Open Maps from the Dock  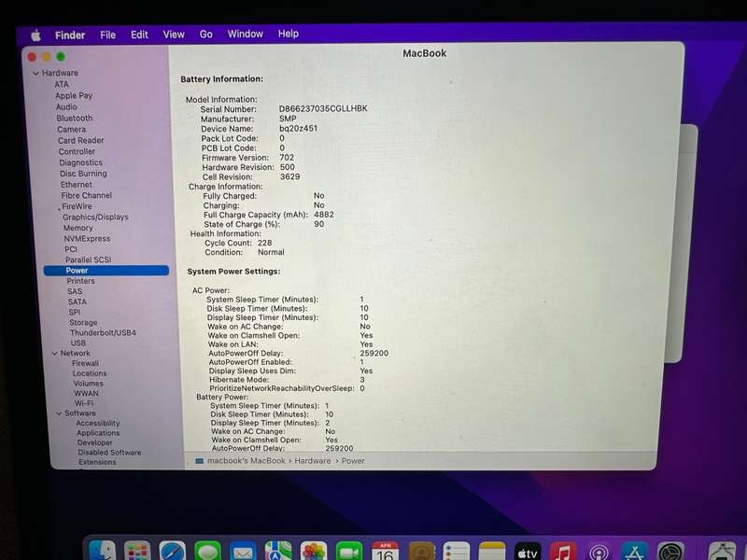pos(278,551)
